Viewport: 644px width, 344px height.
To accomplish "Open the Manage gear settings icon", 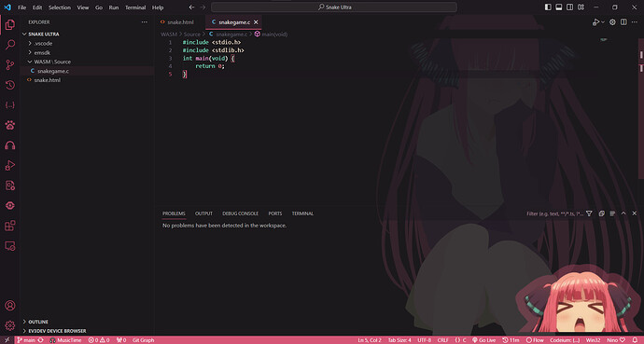I will [x=10, y=325].
